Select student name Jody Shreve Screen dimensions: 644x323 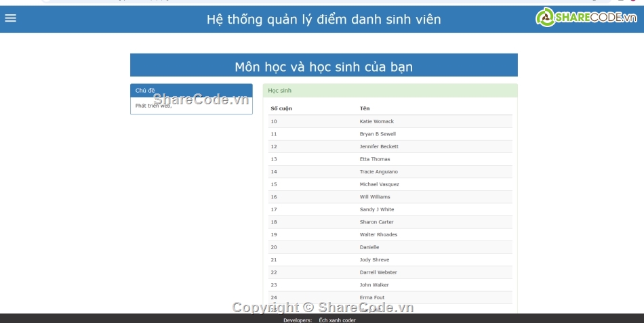point(375,260)
